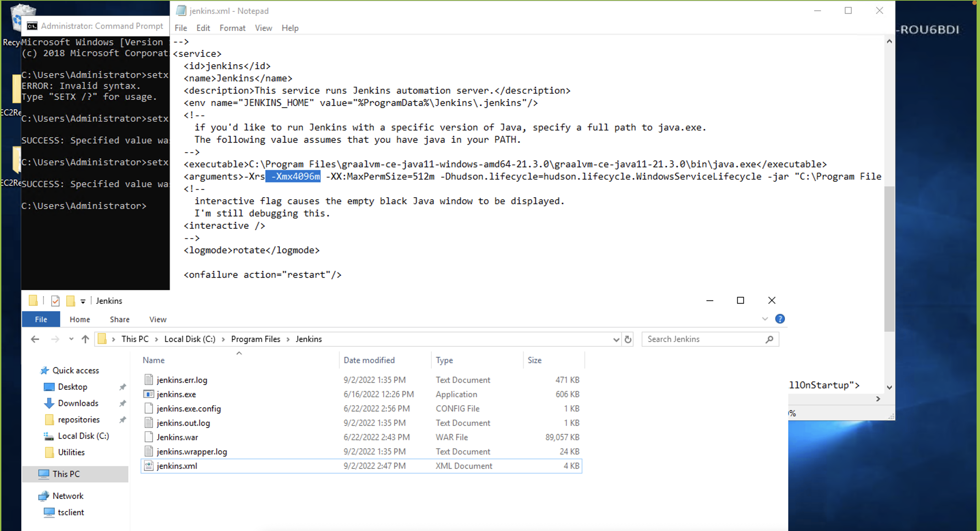Screen dimensions: 980x531
Task: Click the highlighted -Xmx4096m text in Notepad
Action: tap(293, 176)
